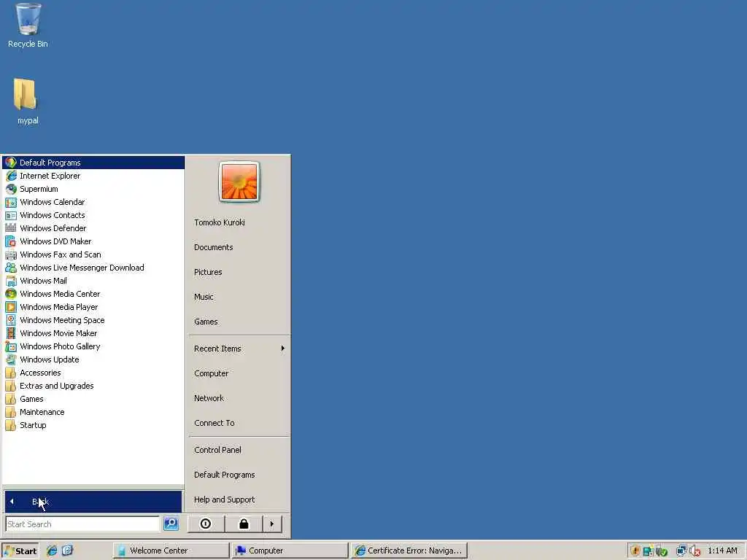Expand the Games program folder

coord(93,399)
